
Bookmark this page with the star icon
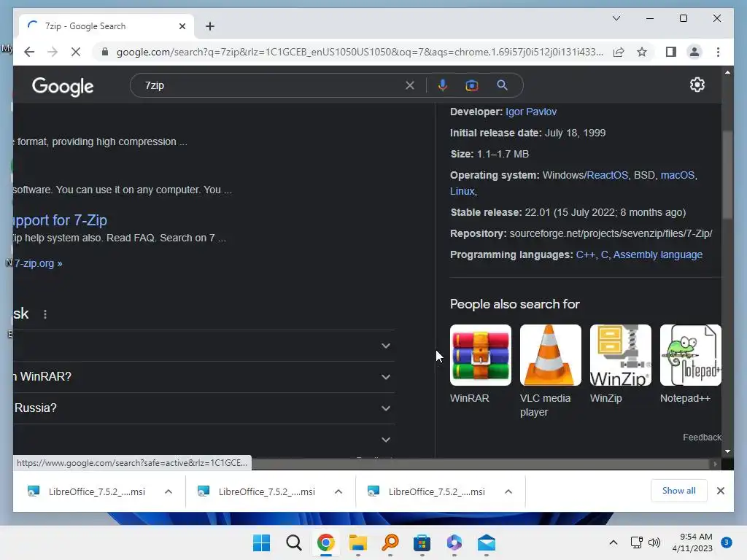click(642, 52)
